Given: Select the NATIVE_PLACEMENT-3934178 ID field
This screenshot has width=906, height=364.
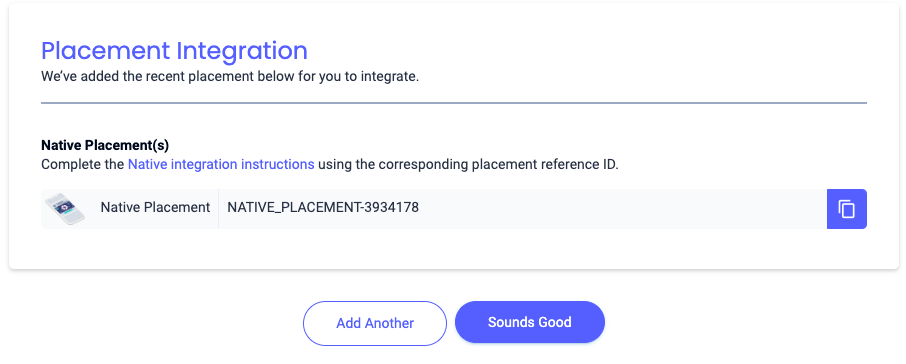Looking at the screenshot, I should [x=522, y=209].
